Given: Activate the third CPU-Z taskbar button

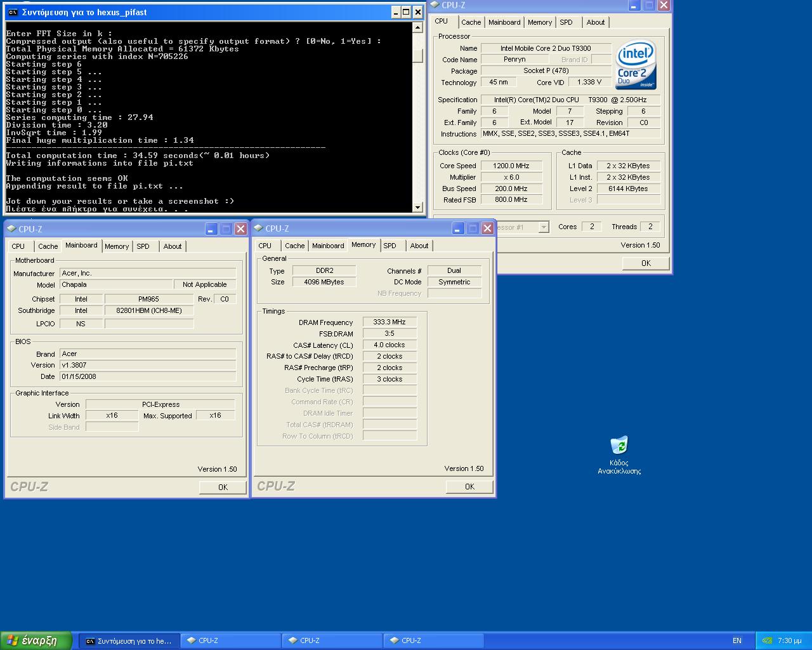Looking at the screenshot, I should 434,640.
